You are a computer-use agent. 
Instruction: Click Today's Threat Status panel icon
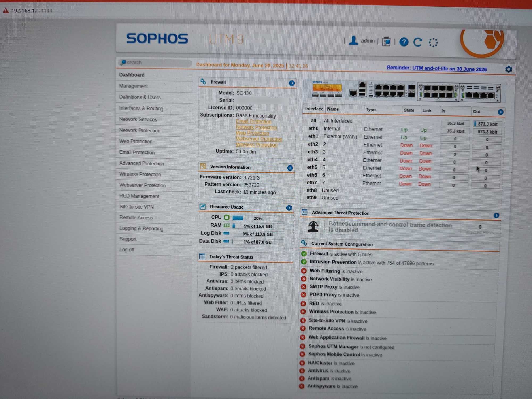(202, 256)
